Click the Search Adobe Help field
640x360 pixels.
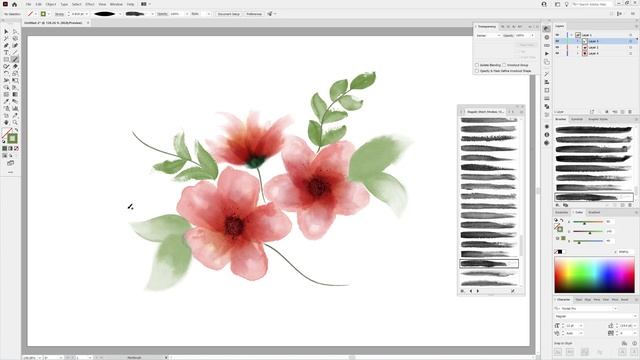click(x=591, y=4)
